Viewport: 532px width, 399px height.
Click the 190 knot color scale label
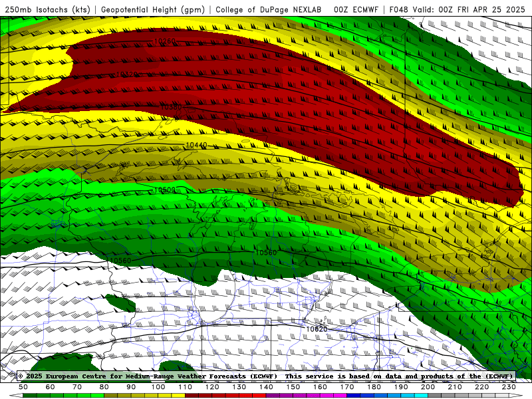(401, 387)
